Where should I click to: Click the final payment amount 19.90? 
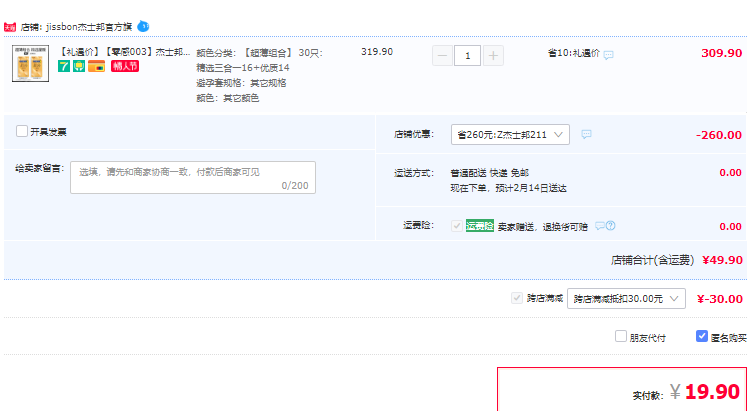click(712, 392)
